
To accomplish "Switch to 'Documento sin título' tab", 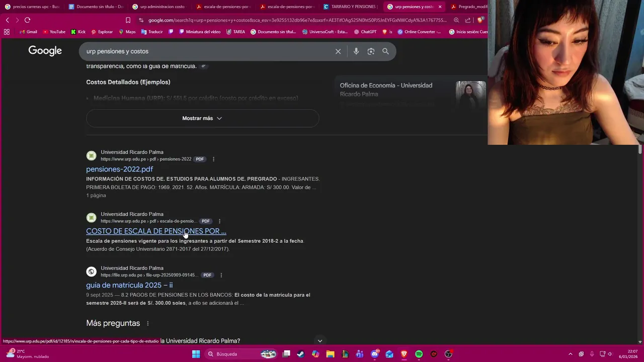I will pos(96,7).
